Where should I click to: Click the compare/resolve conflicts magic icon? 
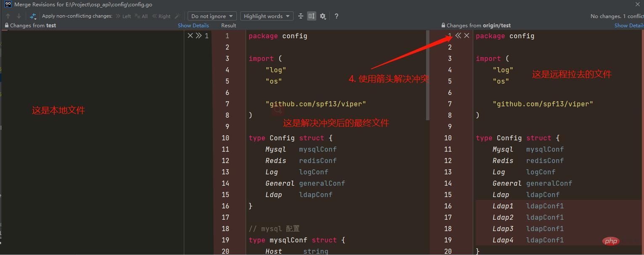[33, 16]
